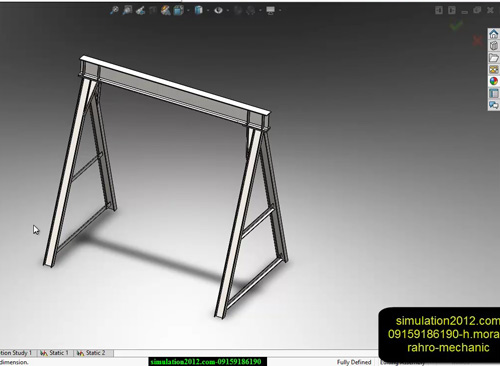The height and width of the screenshot is (366, 500).
Task: Open the Design Library task pane icon
Action: pyautogui.click(x=494, y=46)
